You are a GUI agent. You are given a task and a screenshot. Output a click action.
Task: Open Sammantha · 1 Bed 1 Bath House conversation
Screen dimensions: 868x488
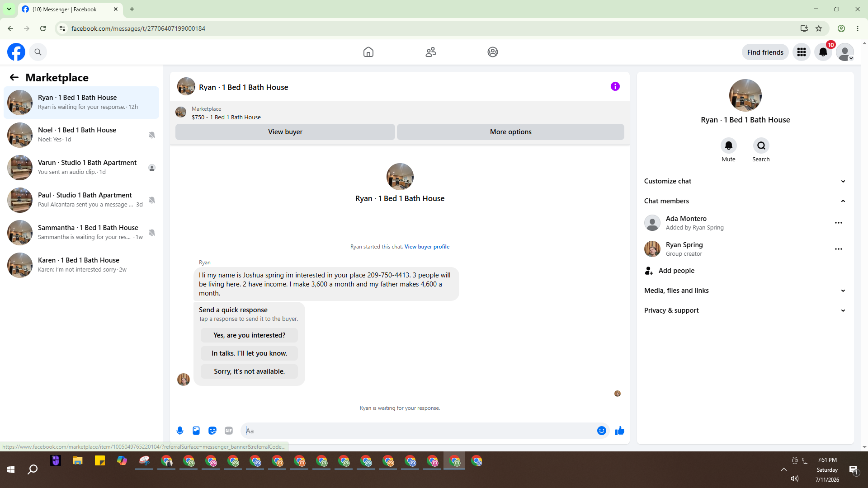tap(81, 233)
